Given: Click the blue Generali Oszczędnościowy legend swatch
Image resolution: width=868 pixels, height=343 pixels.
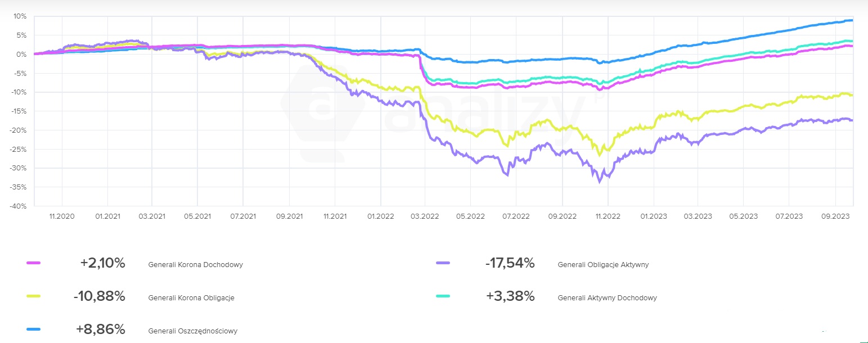Looking at the screenshot, I should tap(34, 330).
